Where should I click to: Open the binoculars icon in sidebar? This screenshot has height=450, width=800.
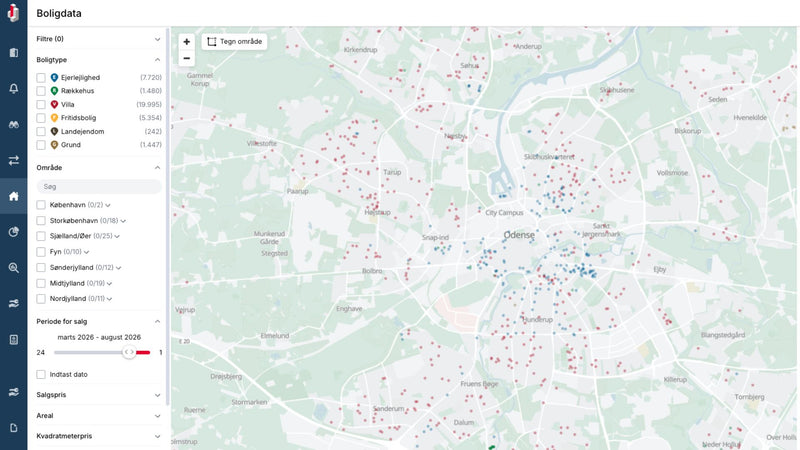click(14, 124)
